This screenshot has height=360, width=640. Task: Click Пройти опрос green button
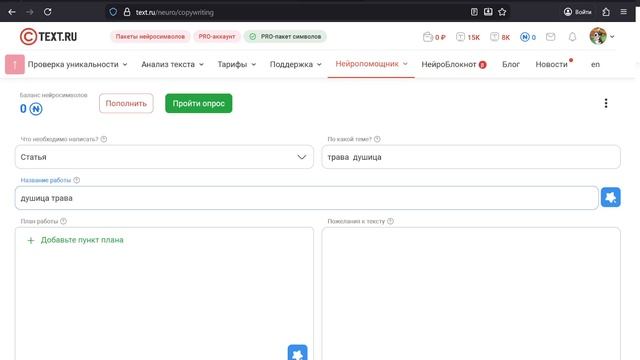198,103
